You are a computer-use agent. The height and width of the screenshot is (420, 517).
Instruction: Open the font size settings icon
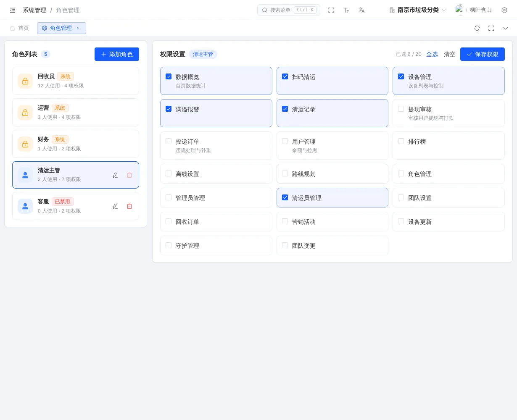click(x=346, y=10)
